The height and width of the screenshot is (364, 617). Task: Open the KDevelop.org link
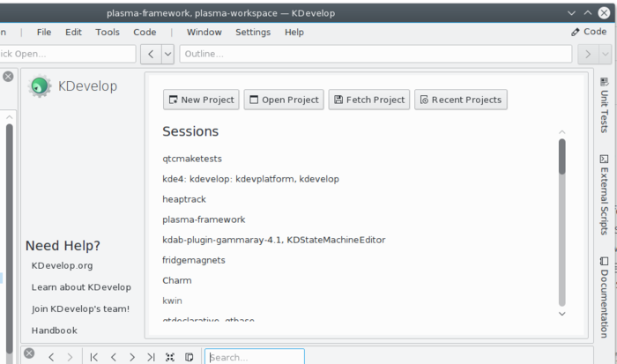click(63, 265)
